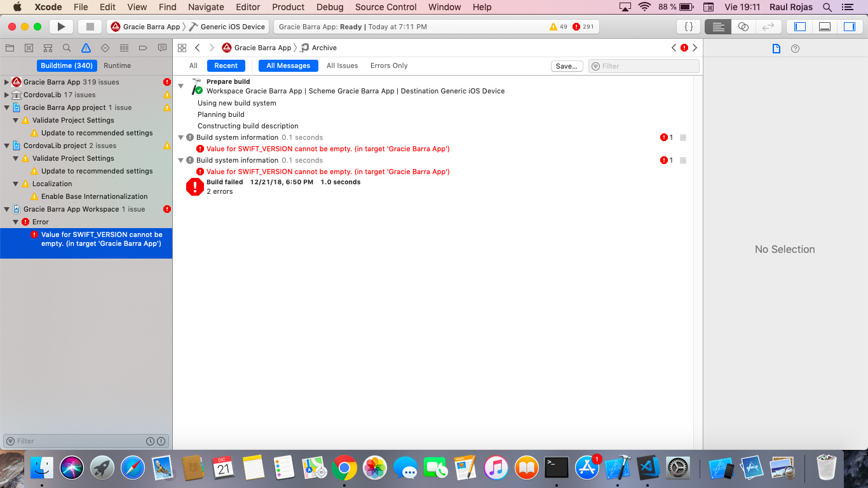Show All builds in the log filter

click(x=193, y=65)
